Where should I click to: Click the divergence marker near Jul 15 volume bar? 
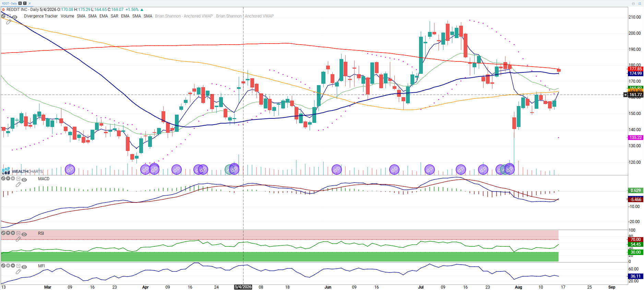tap(461, 170)
